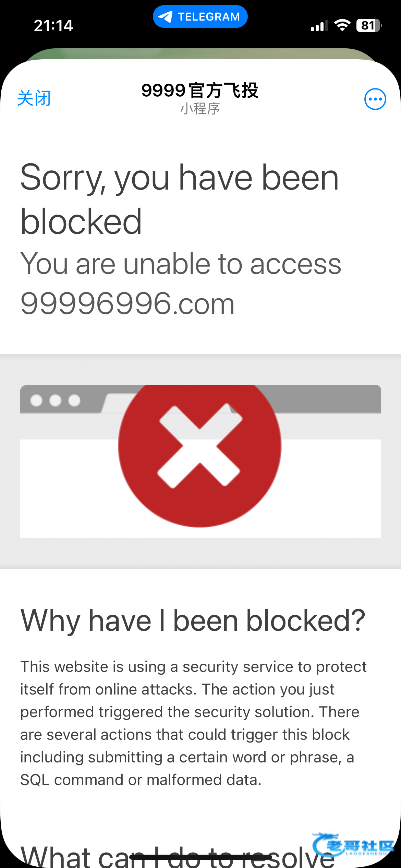This screenshot has width=401, height=868.
Task: Tap the 小程序 subtitle label
Action: (200, 109)
